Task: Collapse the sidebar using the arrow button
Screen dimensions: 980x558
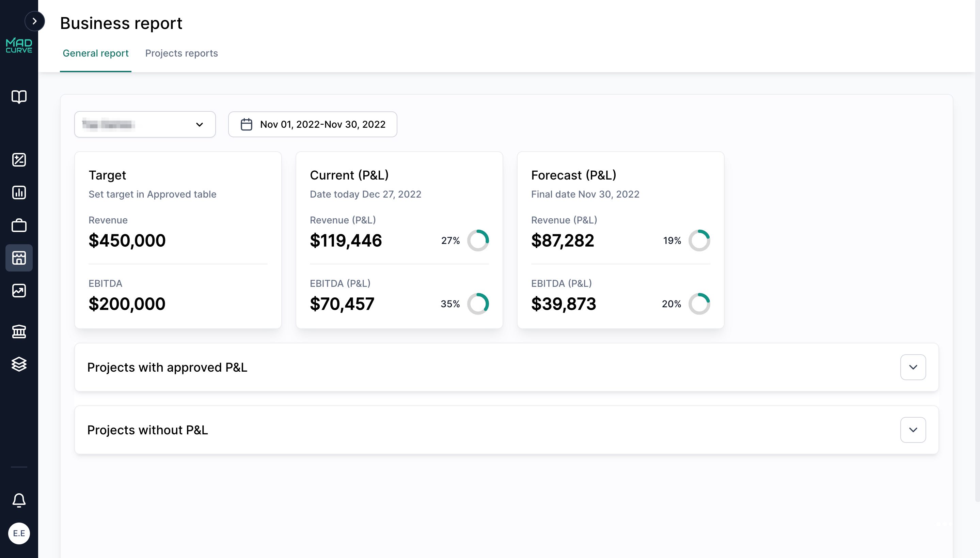Action: click(x=35, y=21)
